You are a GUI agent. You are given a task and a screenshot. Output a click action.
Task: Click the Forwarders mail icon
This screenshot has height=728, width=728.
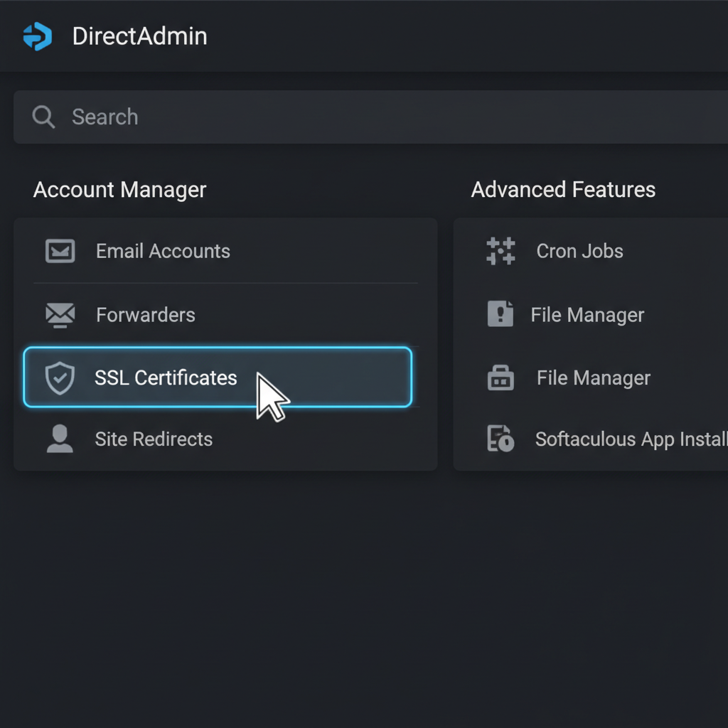pyautogui.click(x=60, y=314)
